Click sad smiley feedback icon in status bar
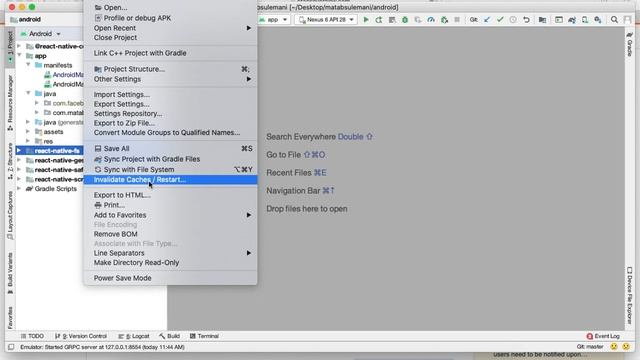The image size is (640, 360). point(626,347)
